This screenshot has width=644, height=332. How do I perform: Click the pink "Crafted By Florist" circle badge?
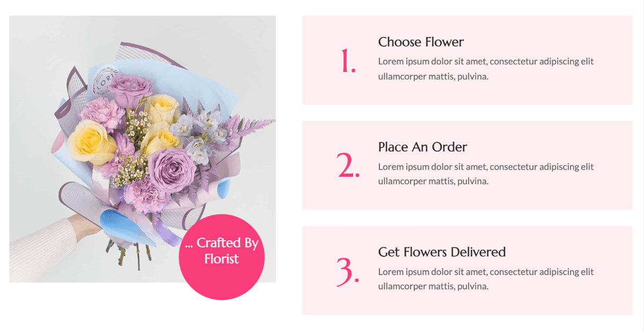[x=222, y=257]
